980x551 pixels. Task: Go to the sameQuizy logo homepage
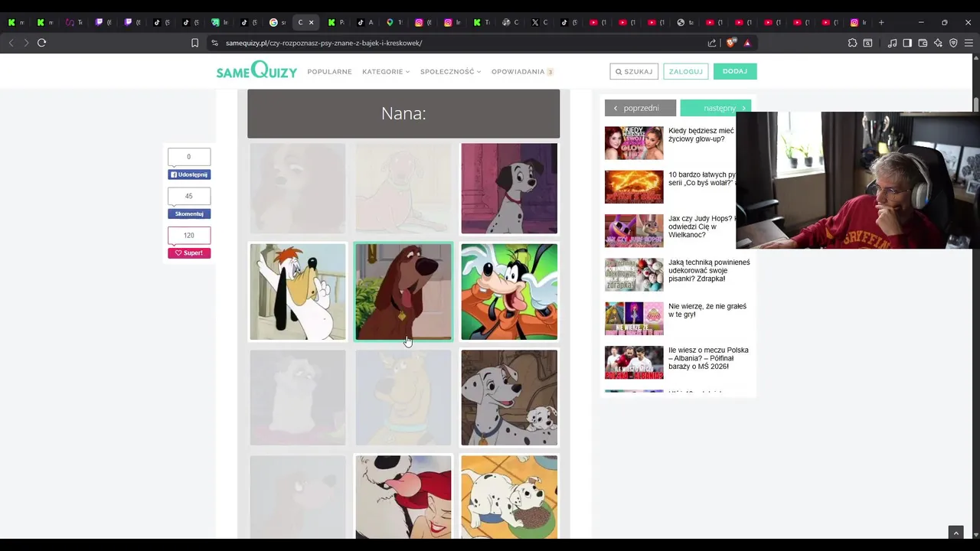[x=256, y=71]
